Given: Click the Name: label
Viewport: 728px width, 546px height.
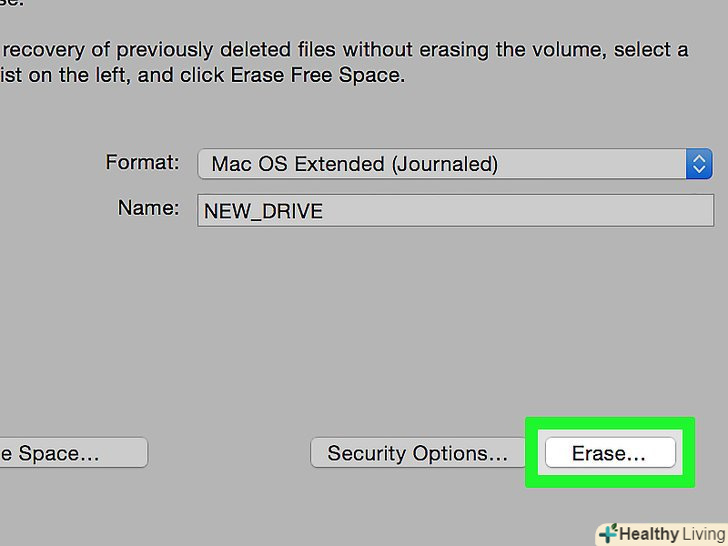Looking at the screenshot, I should point(148,209).
